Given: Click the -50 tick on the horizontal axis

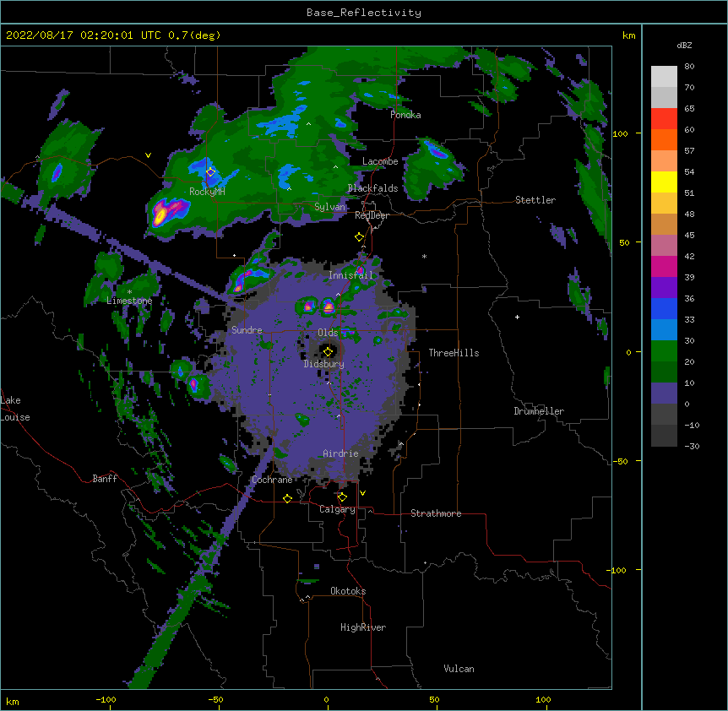Looking at the screenshot, I should [215, 699].
